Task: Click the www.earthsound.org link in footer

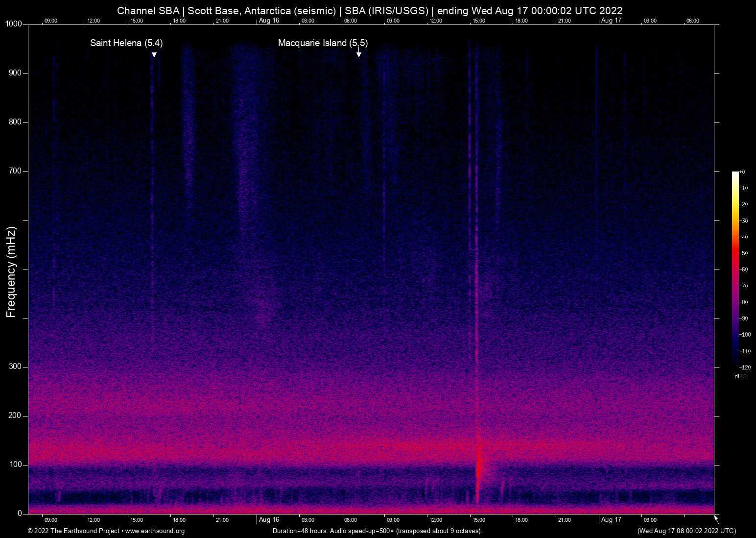Action: (155, 531)
